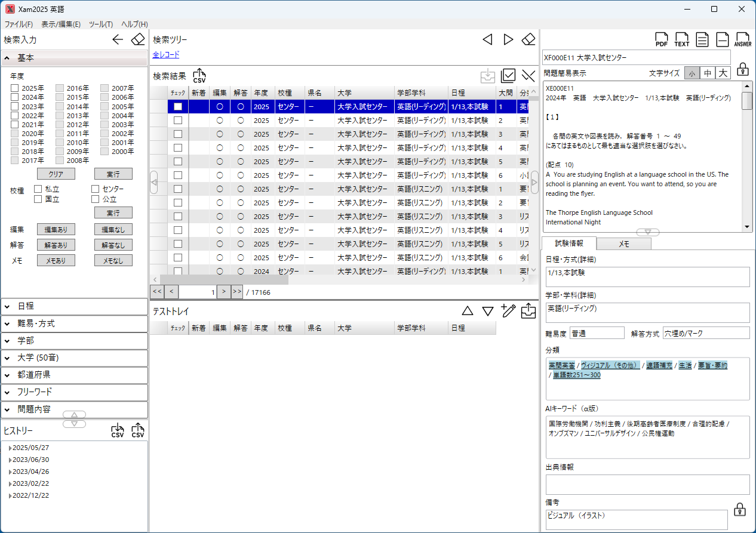Tick checkbox of the selected first result row
This screenshot has width=756, height=533.
(177, 106)
